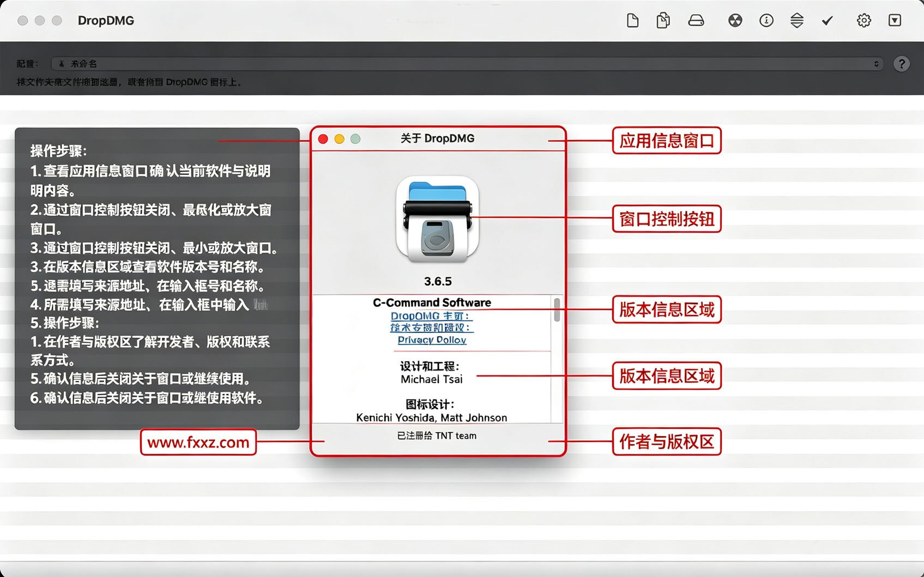Image resolution: width=924 pixels, height=577 pixels.
Task: Click the version number 3.6.5
Action: [438, 282]
